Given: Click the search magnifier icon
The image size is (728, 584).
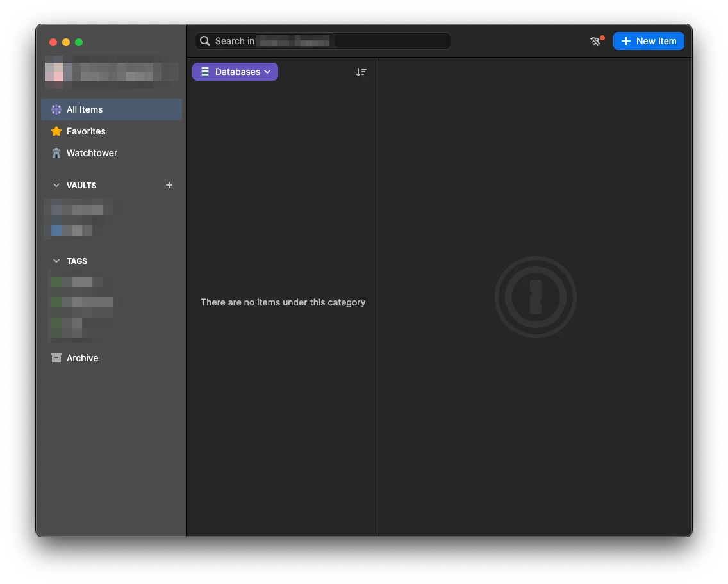Looking at the screenshot, I should coord(205,41).
